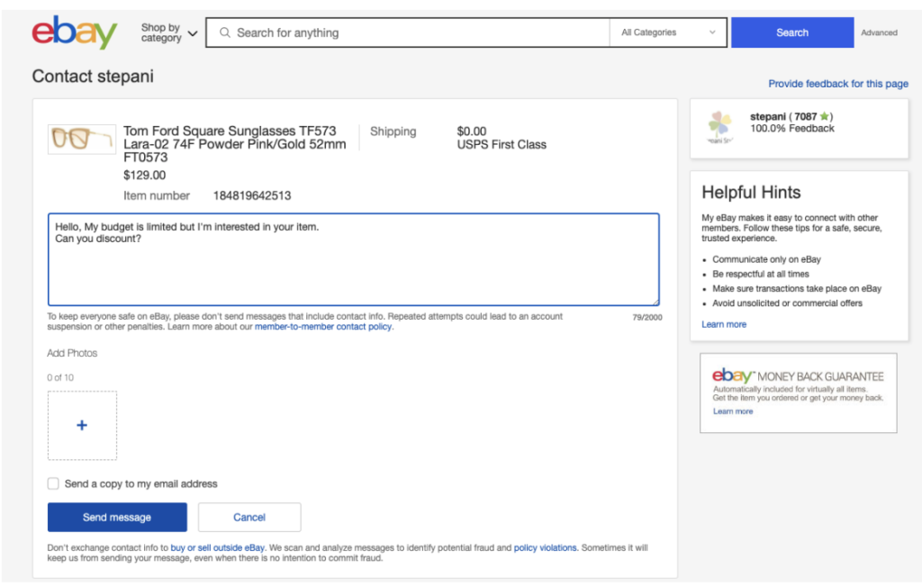Open the policy violations link
922x588 pixels.
point(545,547)
